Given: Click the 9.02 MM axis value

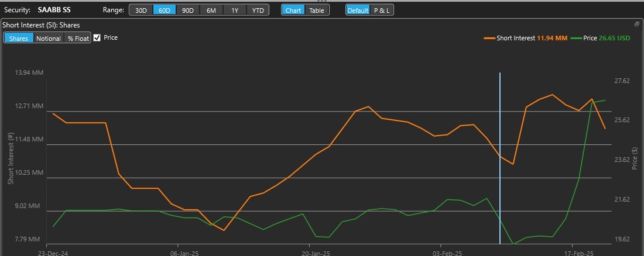Looking at the screenshot, I should [28, 206].
